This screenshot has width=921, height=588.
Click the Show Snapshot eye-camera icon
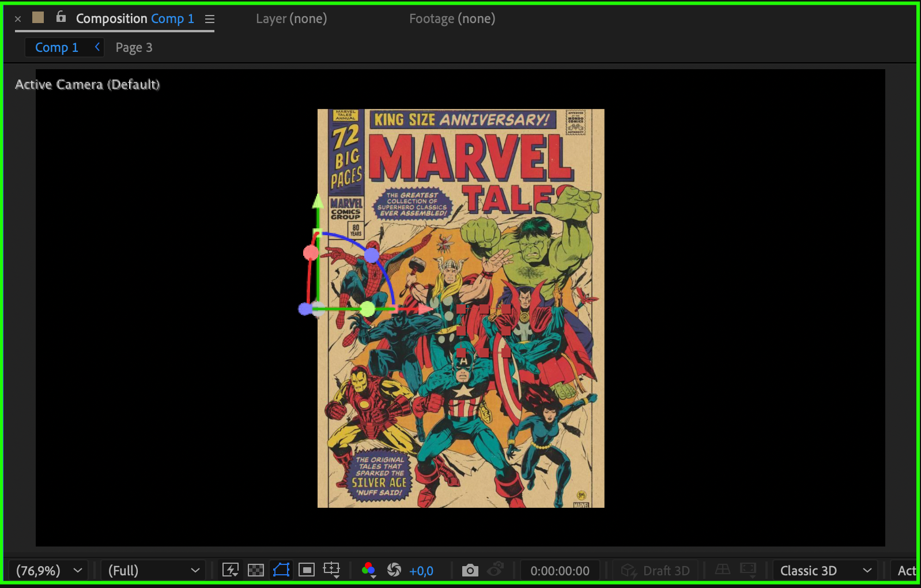click(x=496, y=570)
